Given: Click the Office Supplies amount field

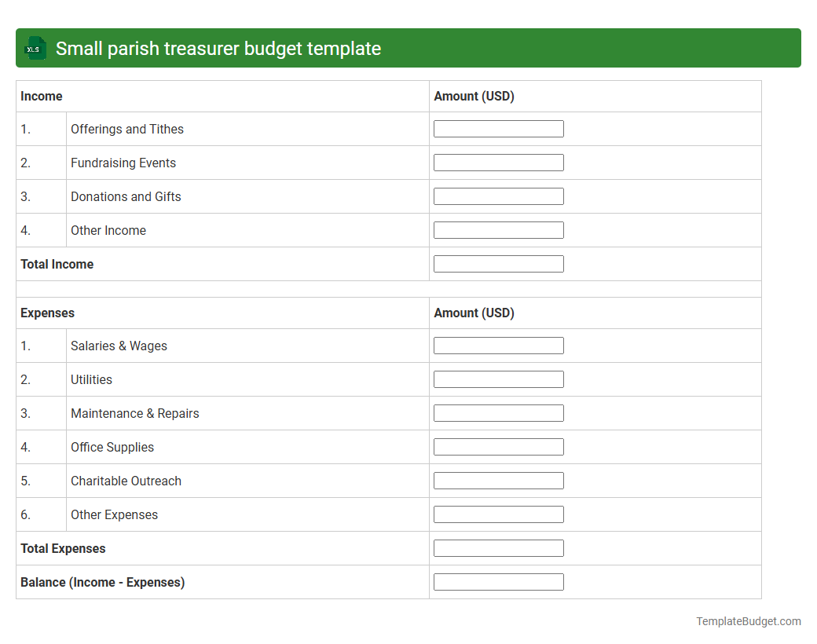Looking at the screenshot, I should coord(498,446).
